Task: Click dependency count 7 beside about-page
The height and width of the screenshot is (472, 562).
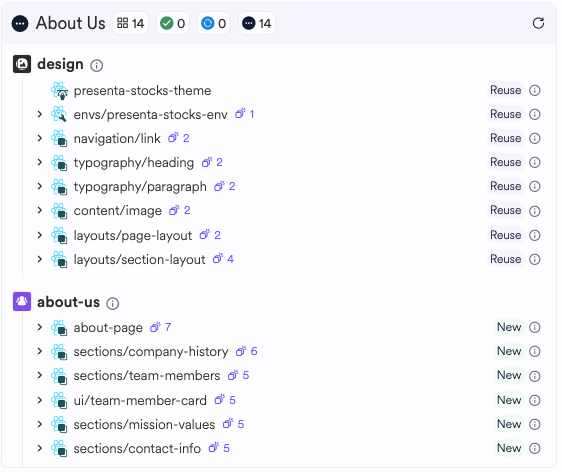Action: coord(161,327)
